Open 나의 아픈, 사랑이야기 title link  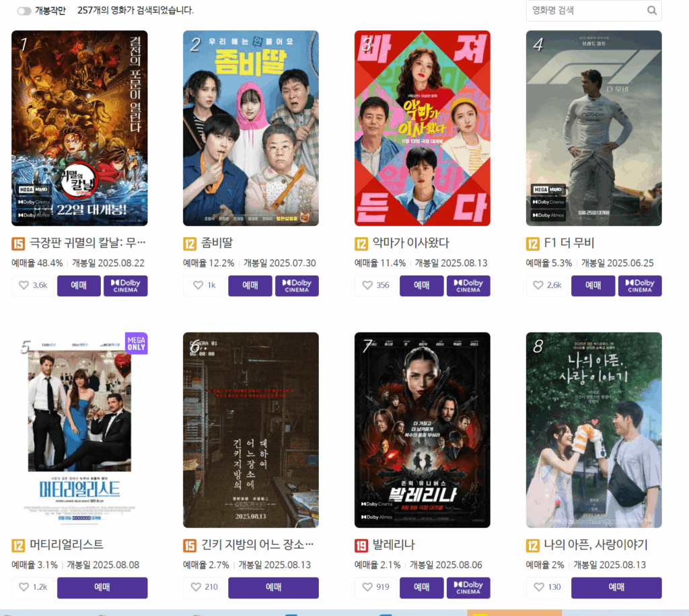(596, 545)
